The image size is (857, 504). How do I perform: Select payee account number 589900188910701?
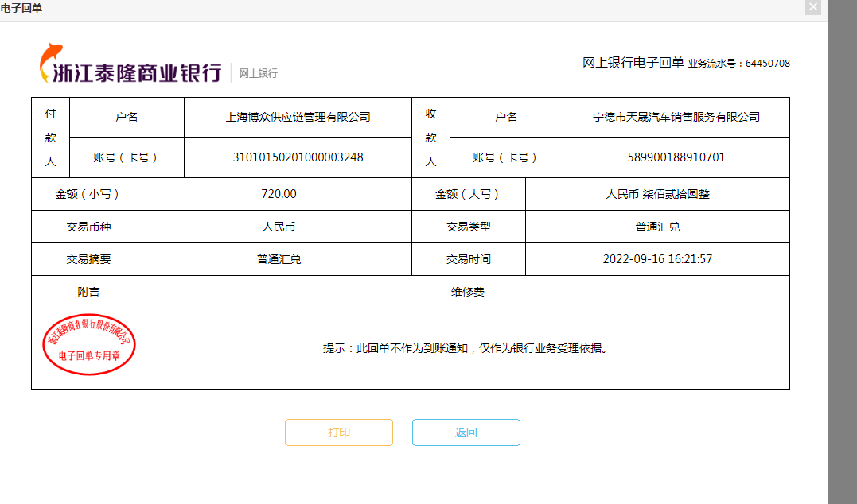click(x=676, y=157)
